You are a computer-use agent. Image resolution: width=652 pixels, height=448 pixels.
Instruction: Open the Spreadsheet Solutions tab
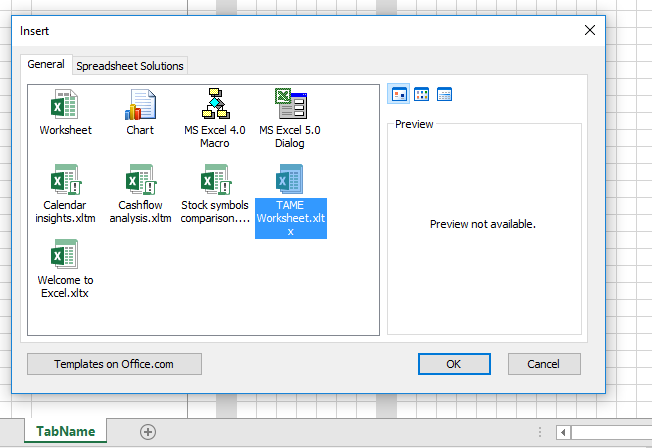[x=130, y=66]
